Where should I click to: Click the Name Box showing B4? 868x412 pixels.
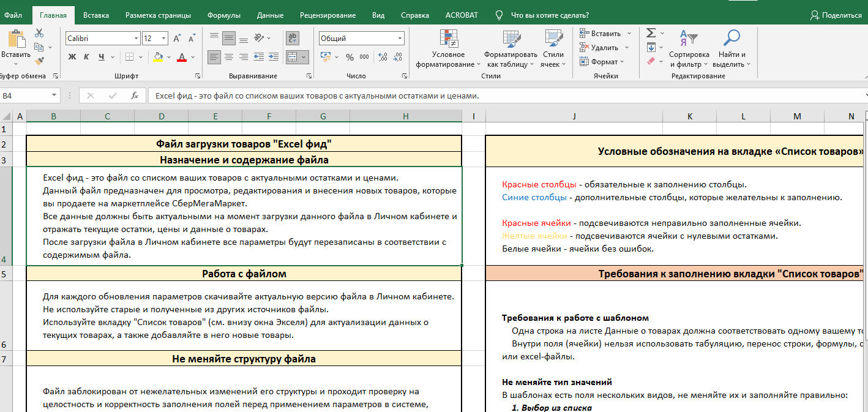pyautogui.click(x=24, y=96)
